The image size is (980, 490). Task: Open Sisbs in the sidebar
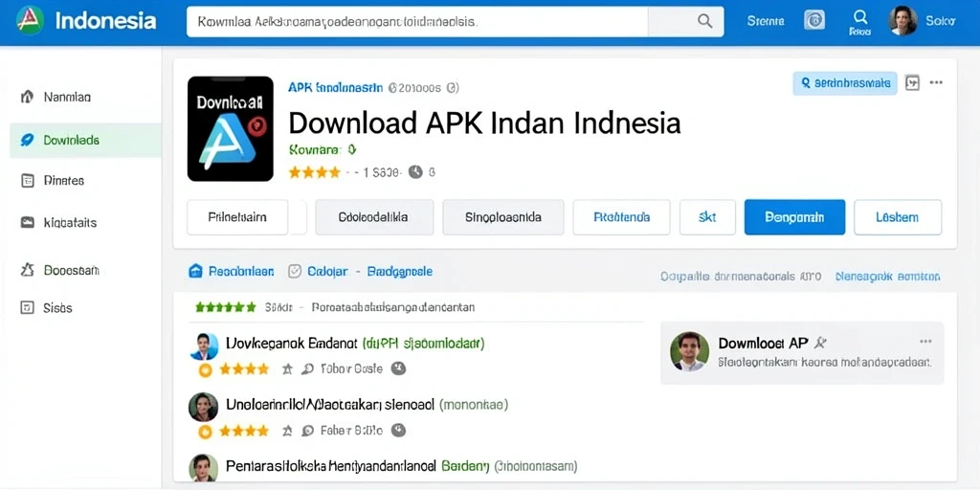[x=85, y=307]
